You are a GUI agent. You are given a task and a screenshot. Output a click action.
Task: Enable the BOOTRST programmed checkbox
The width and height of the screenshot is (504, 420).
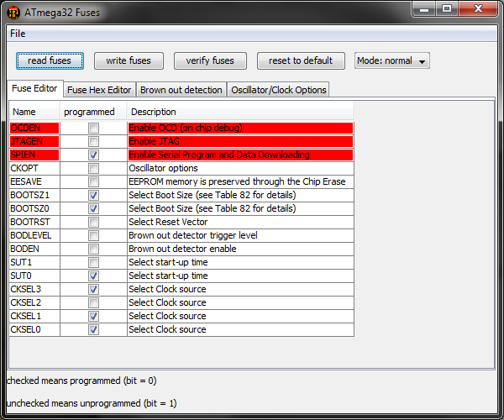(93, 222)
